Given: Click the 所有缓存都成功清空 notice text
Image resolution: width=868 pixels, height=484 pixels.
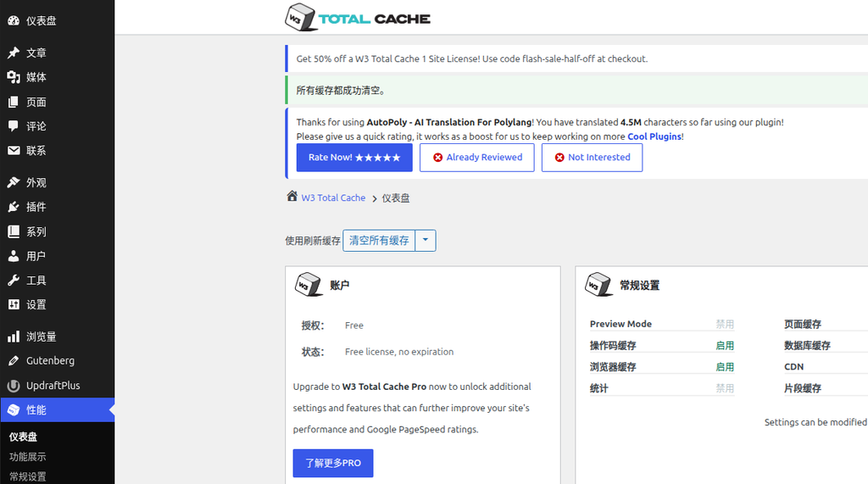Looking at the screenshot, I should pyautogui.click(x=341, y=90).
